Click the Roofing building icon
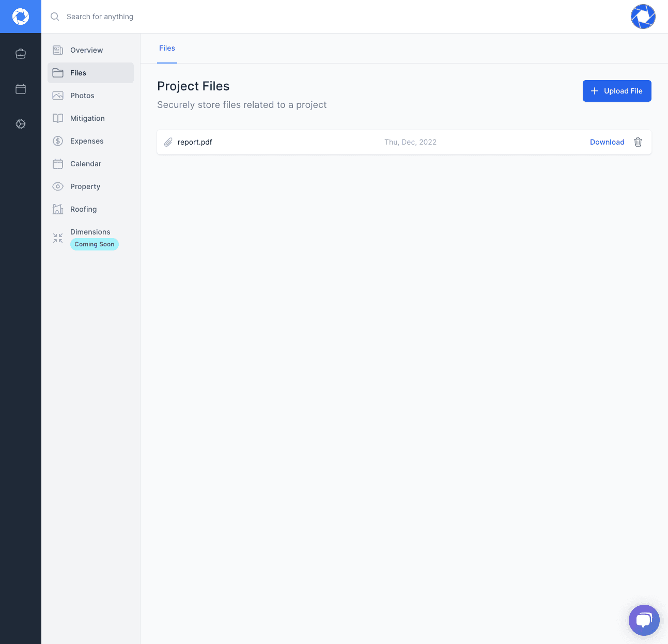The width and height of the screenshot is (668, 644). (58, 209)
